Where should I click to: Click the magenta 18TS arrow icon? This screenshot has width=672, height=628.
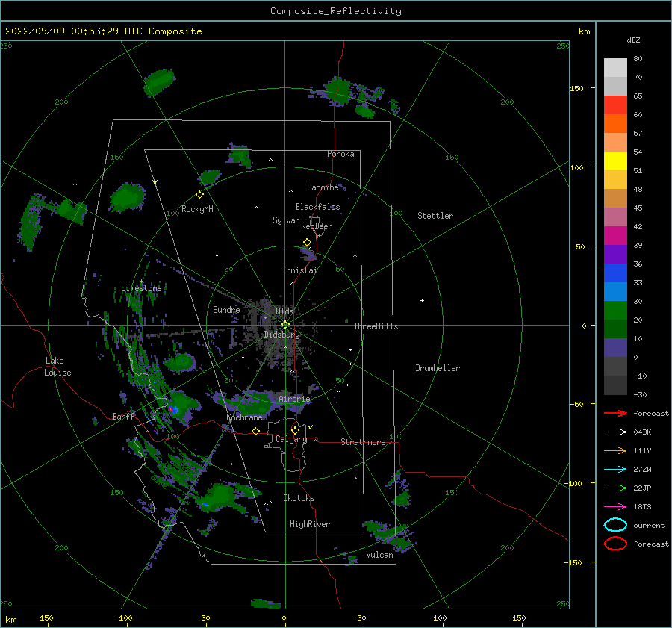coord(615,507)
